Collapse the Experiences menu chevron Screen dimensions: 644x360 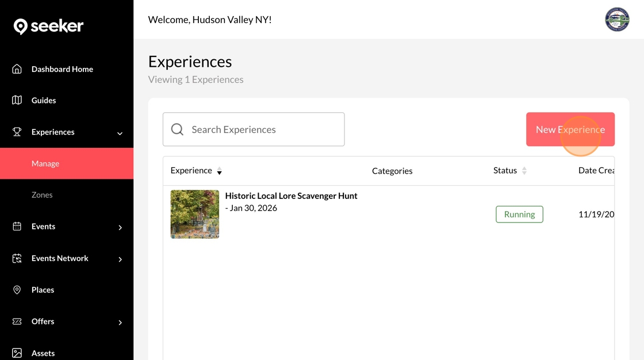(x=120, y=133)
